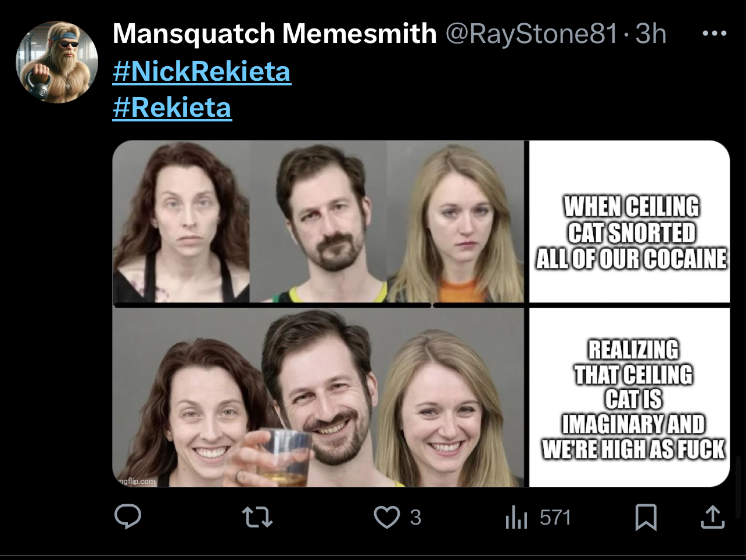Open the @RayStone81 handle

point(531,34)
